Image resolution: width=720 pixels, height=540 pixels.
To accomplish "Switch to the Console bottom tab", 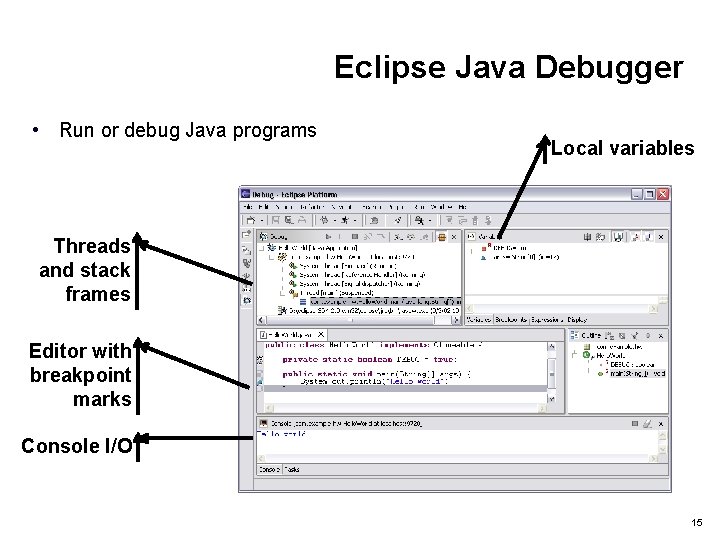I will tap(269, 469).
